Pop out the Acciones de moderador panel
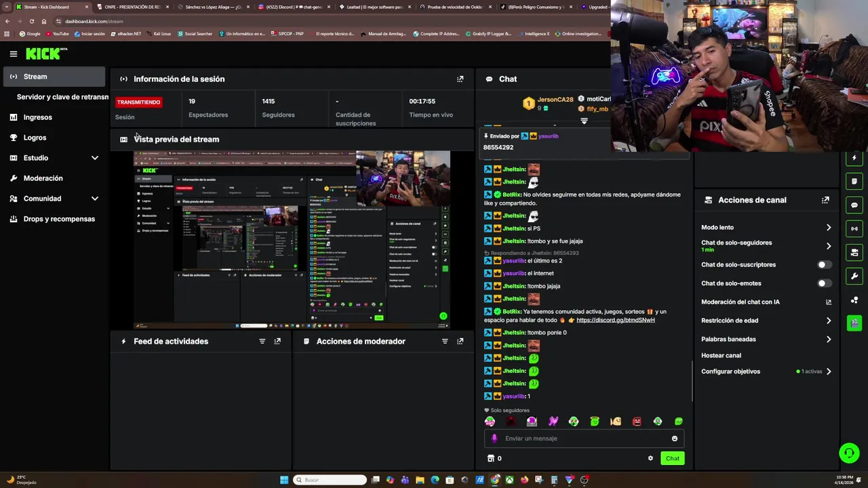The height and width of the screenshot is (488, 868). pyautogui.click(x=460, y=342)
